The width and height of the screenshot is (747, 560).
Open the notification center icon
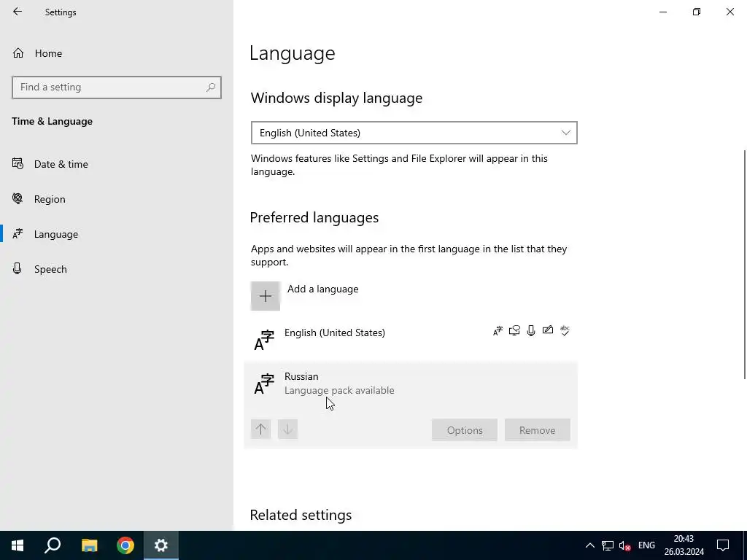(723, 545)
